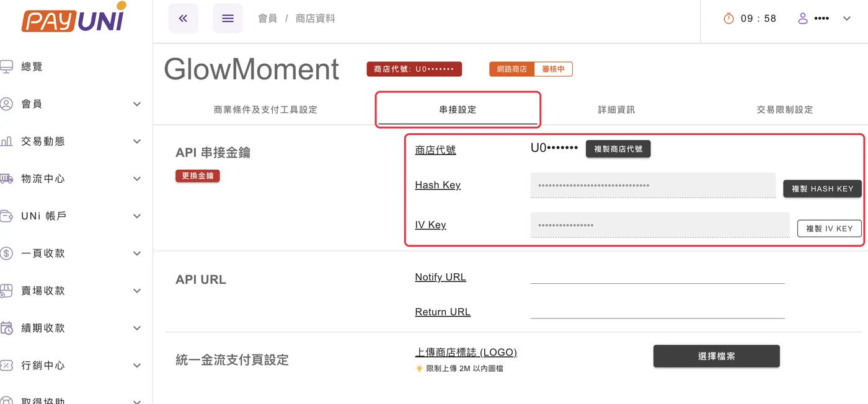Viewport: 868px width, 404px height.
Task: Expand the 交易動態 menu chevron
Action: click(137, 141)
